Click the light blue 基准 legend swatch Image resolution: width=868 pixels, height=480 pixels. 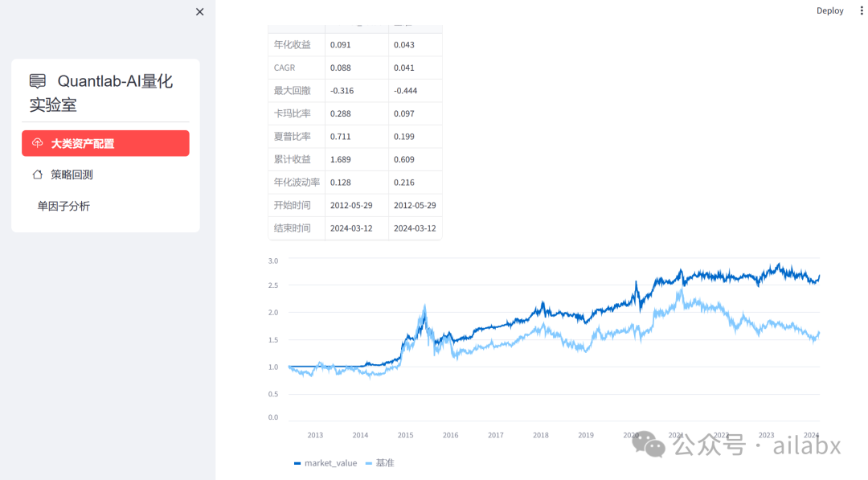click(x=369, y=463)
